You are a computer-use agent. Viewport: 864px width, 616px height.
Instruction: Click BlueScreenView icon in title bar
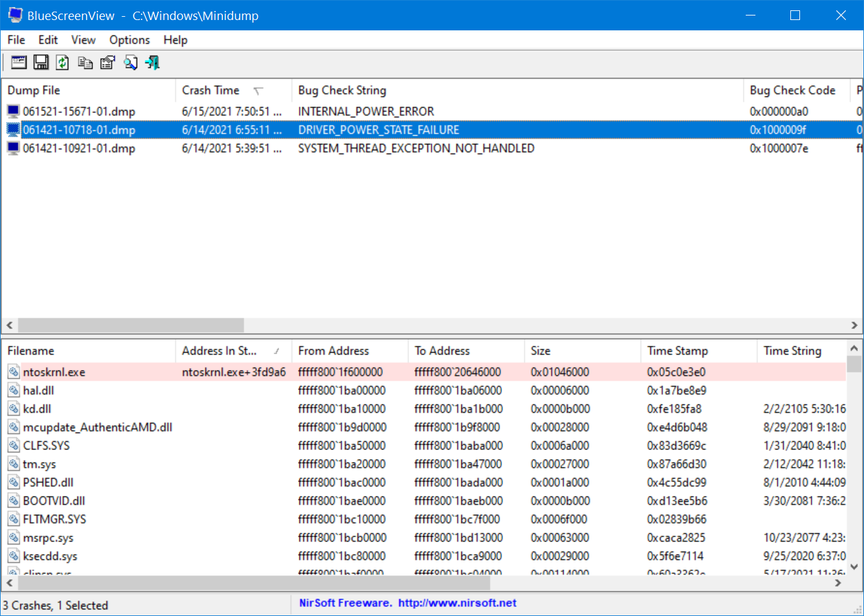pyautogui.click(x=14, y=15)
